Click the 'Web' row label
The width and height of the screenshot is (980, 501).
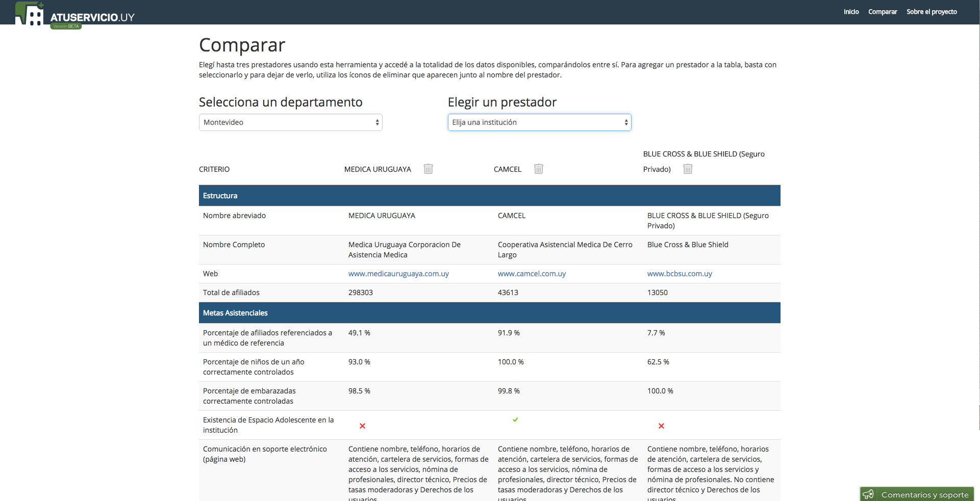coord(210,274)
